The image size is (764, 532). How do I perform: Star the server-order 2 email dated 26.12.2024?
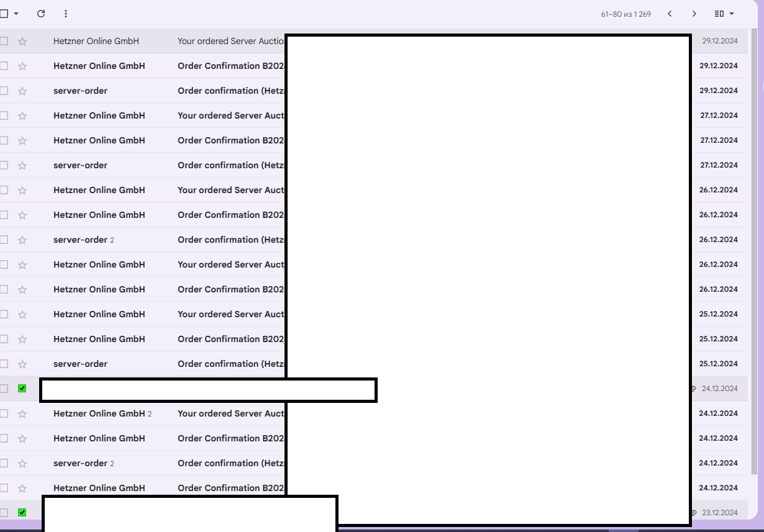(22, 240)
